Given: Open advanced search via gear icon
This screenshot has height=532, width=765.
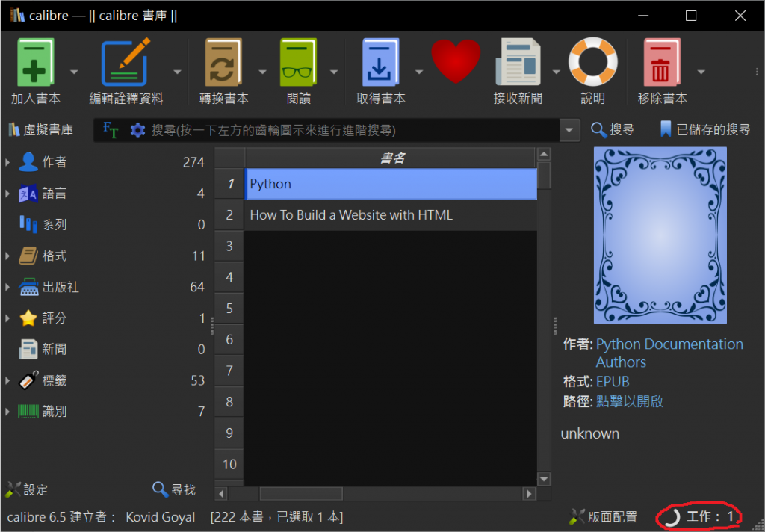Looking at the screenshot, I should tap(137, 130).
